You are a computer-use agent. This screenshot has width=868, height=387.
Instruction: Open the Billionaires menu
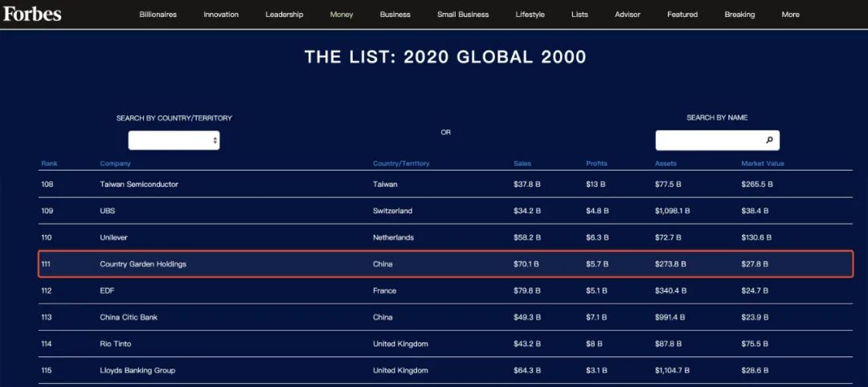(x=158, y=14)
